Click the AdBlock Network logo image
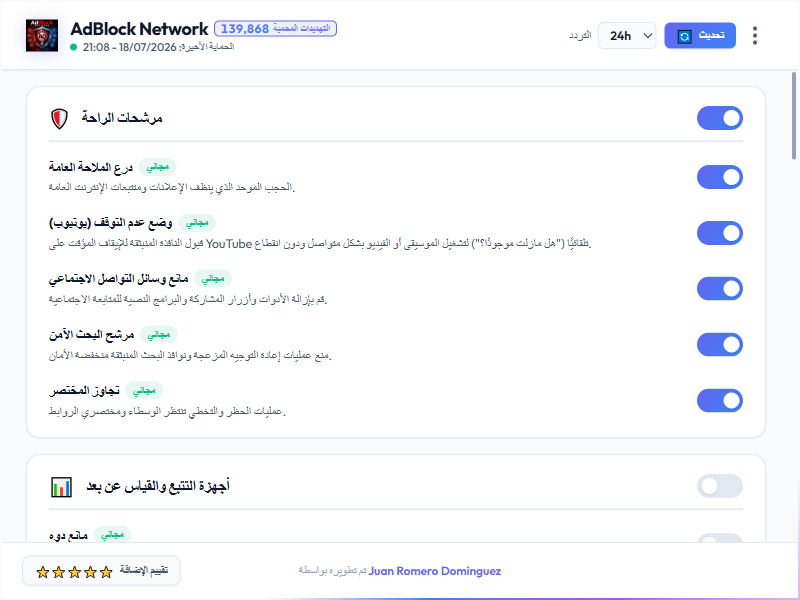This screenshot has height=600, width=800. click(42, 36)
